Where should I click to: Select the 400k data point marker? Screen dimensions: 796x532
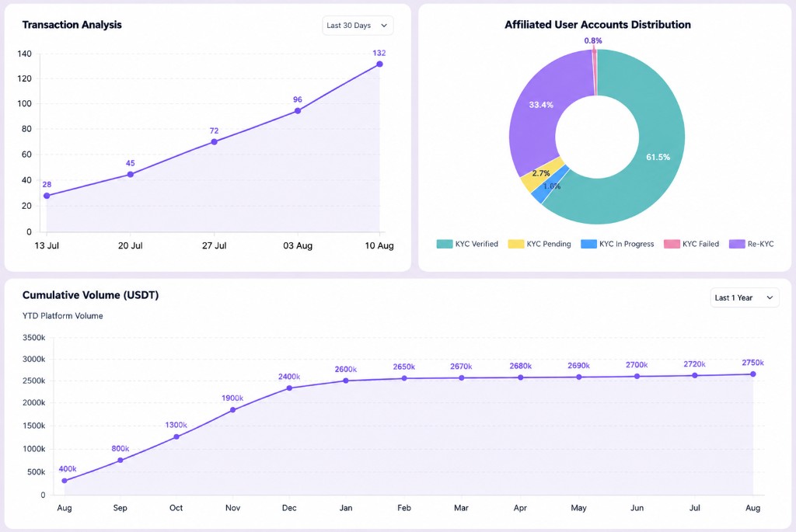[x=65, y=481]
